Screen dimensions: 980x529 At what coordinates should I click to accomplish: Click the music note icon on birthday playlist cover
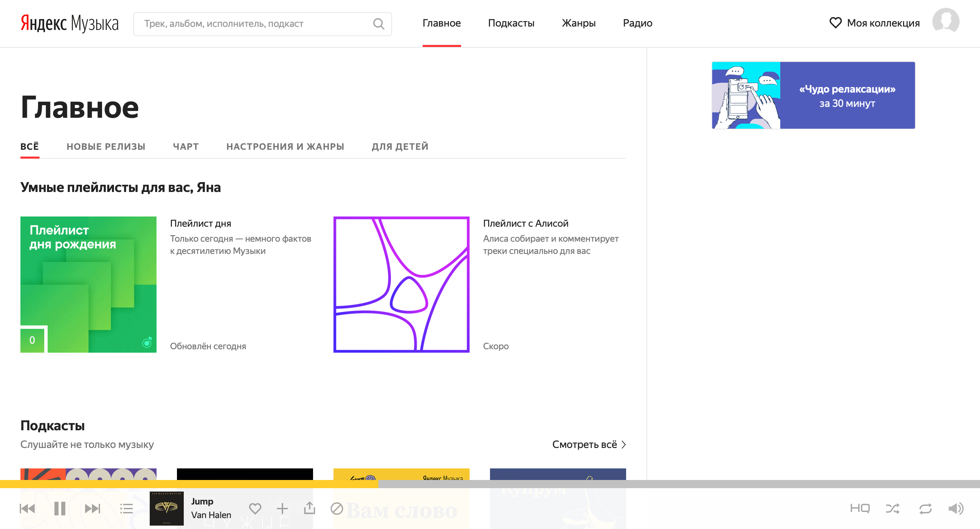[x=147, y=342]
